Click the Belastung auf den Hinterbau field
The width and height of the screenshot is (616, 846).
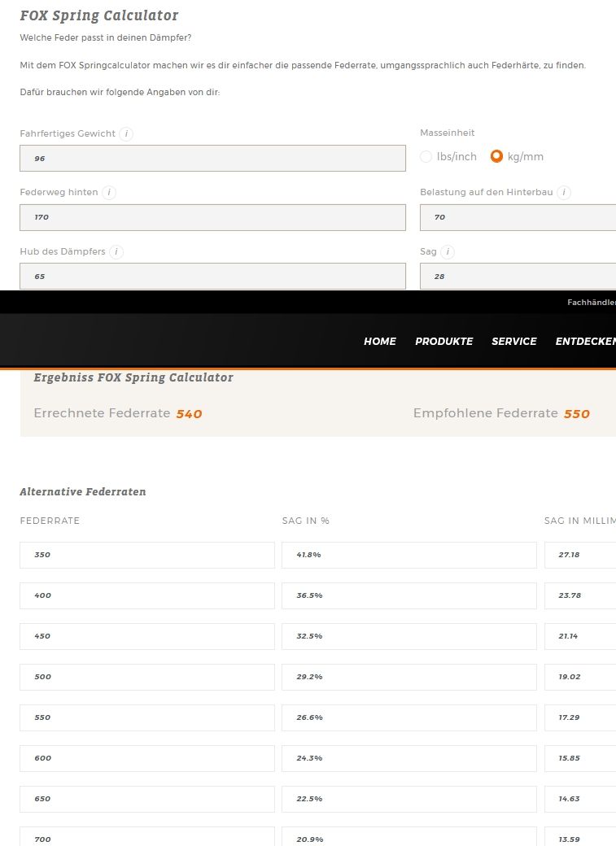(518, 217)
